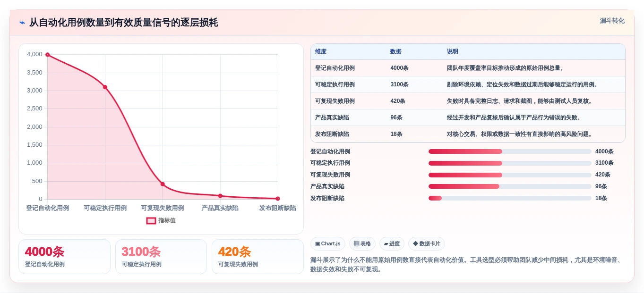Click the 漏斗转化 badge
This screenshot has width=644, height=293.
(x=612, y=21)
